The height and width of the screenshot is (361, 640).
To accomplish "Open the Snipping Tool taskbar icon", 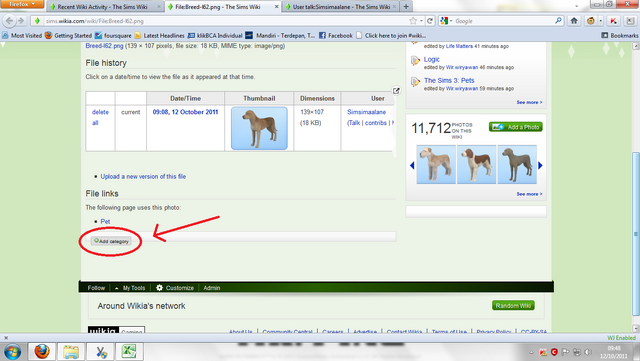I will point(101,352).
